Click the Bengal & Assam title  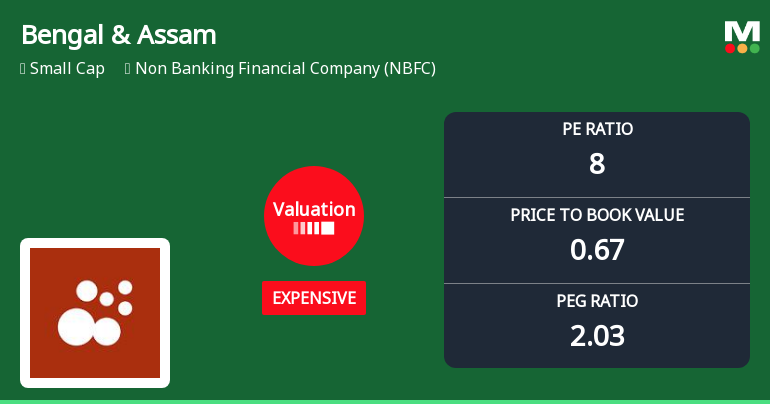118,36
